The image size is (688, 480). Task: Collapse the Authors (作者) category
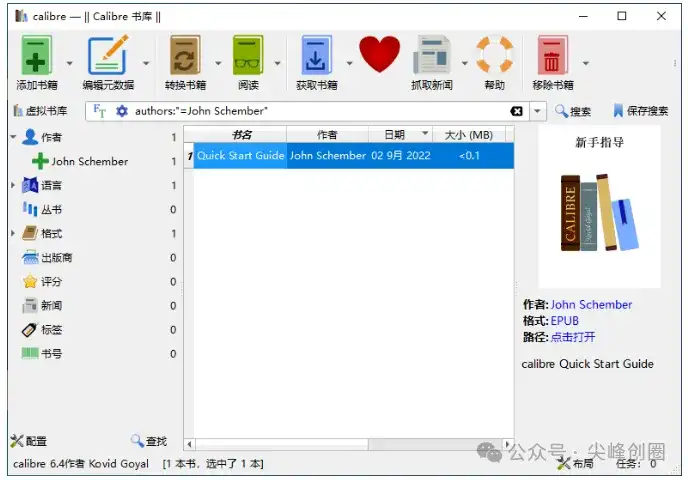(13, 137)
